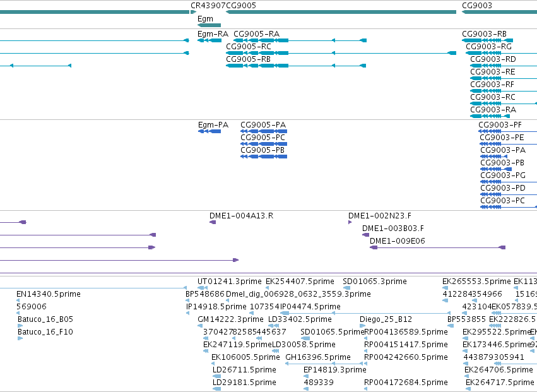Click the RP004172684.5prime label
This screenshot has height=392, width=537.
pos(406,383)
